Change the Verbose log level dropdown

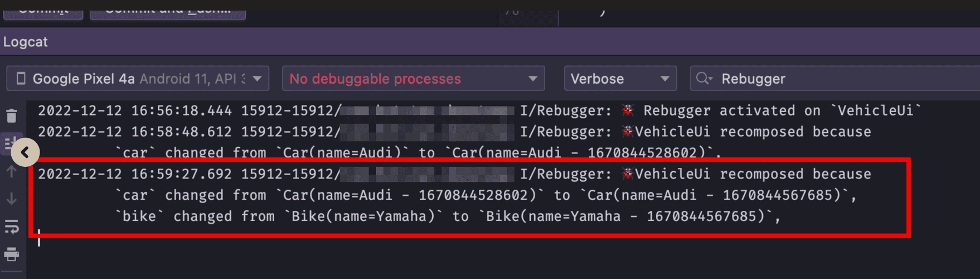pyautogui.click(x=620, y=79)
